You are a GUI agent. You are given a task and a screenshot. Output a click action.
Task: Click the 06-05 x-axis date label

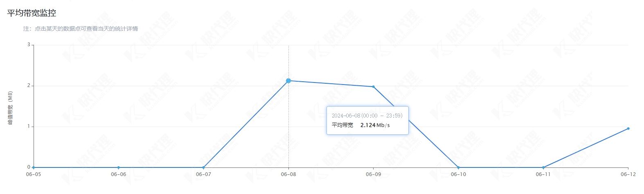point(34,174)
